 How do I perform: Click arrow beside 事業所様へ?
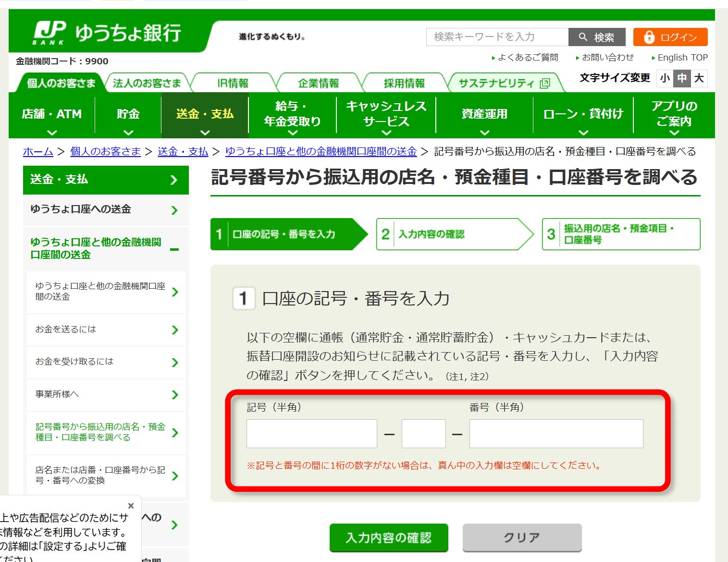175,395
